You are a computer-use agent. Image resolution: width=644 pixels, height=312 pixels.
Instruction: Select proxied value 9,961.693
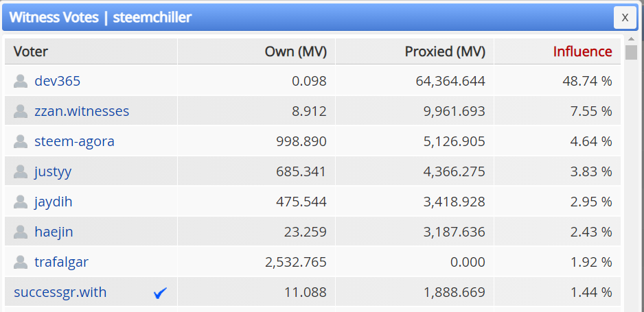pyautogui.click(x=455, y=111)
